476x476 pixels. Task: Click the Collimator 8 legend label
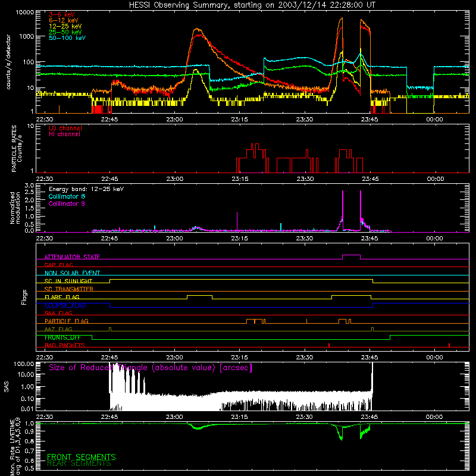(67, 196)
